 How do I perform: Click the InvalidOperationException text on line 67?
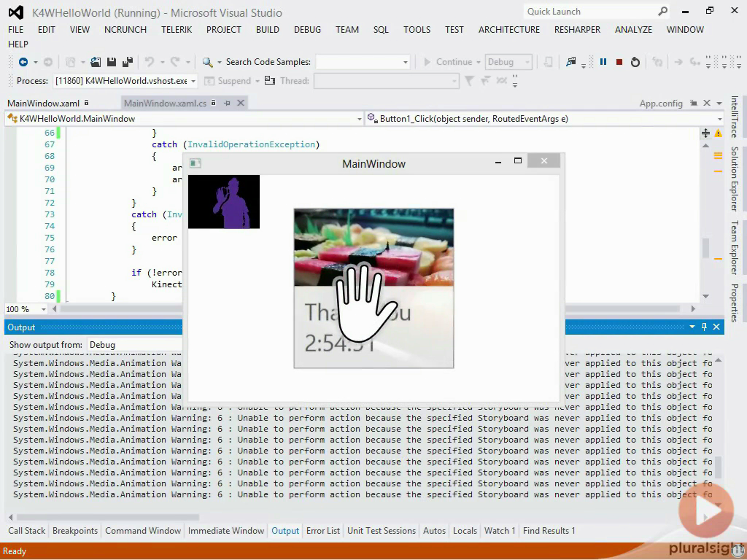tap(251, 144)
